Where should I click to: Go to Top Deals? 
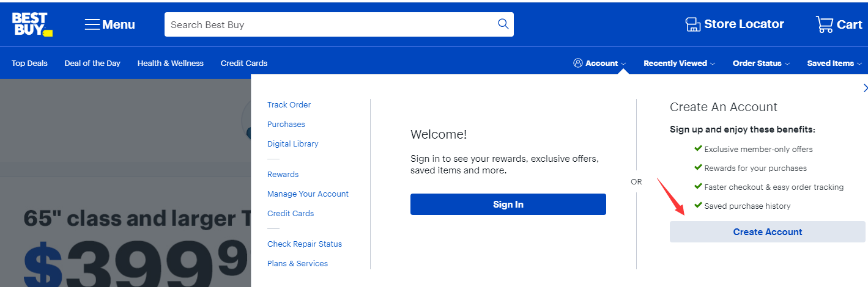pyautogui.click(x=29, y=63)
